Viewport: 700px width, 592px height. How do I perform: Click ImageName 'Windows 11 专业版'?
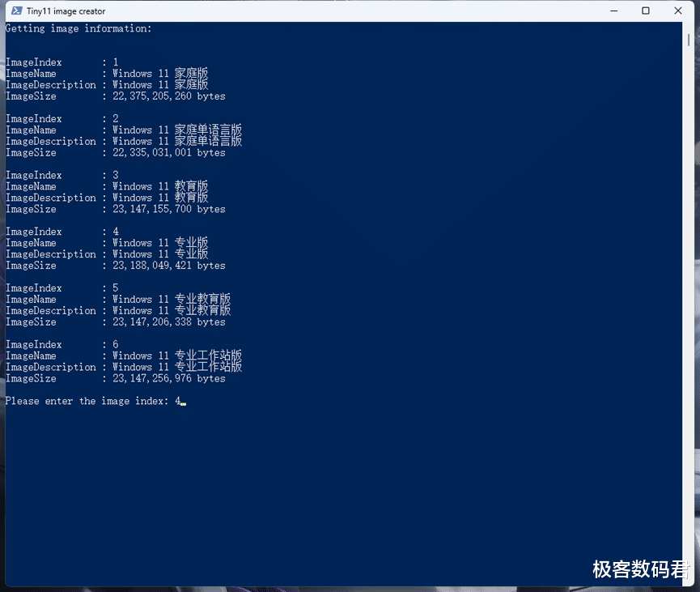click(x=160, y=243)
